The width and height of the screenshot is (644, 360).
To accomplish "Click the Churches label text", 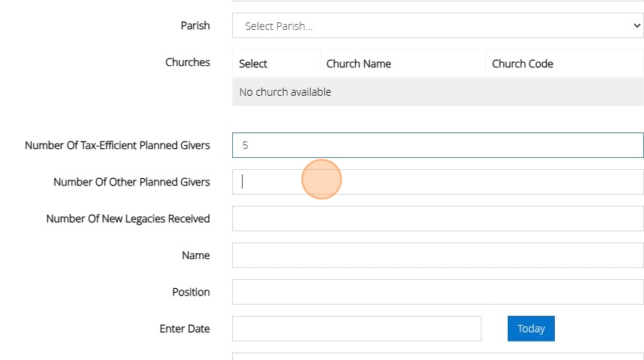I will coord(187,62).
